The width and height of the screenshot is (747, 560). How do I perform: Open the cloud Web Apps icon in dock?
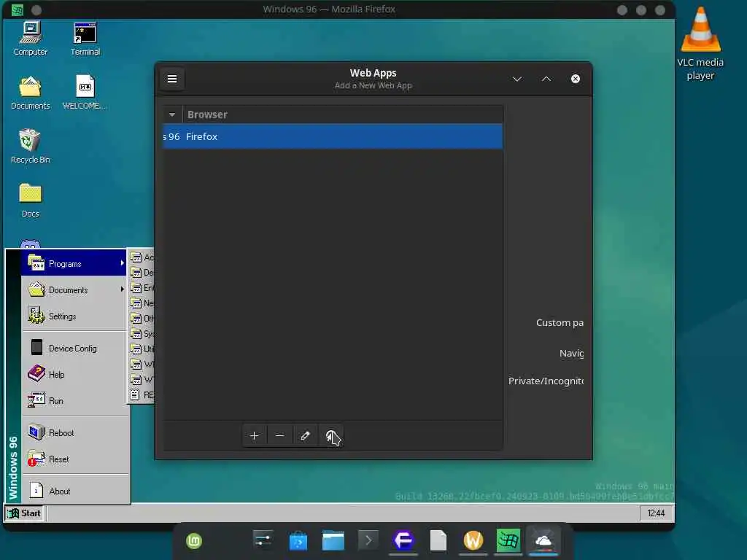click(543, 540)
